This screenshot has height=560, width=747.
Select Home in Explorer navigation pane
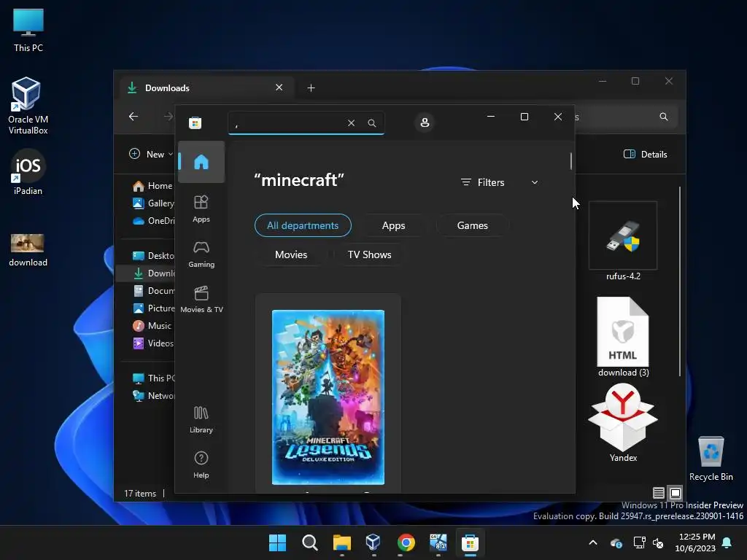(152, 186)
